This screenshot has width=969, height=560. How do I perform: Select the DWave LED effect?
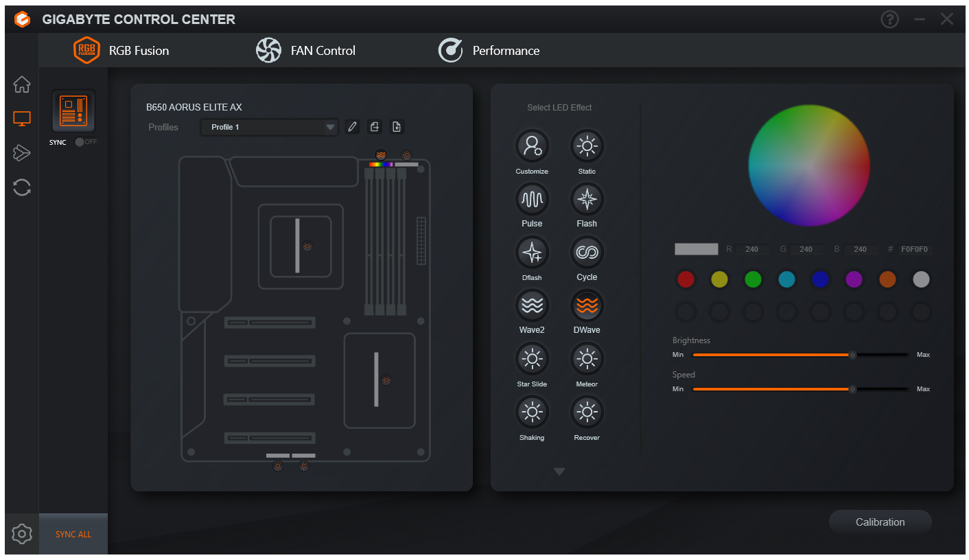pos(587,305)
